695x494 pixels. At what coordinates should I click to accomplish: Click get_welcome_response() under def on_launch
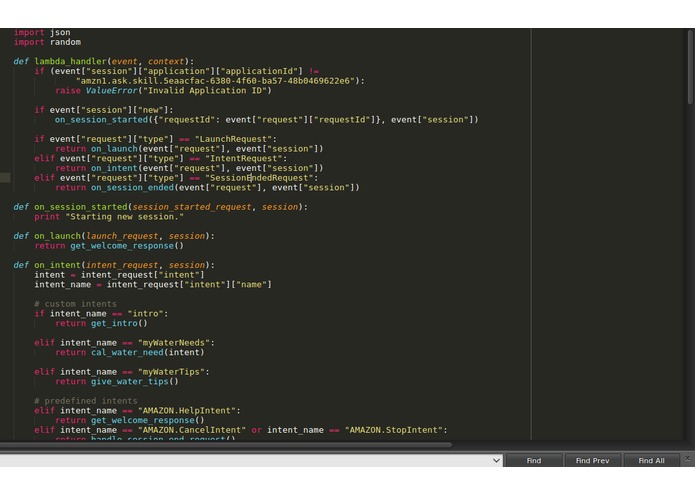pyautogui.click(x=127, y=246)
